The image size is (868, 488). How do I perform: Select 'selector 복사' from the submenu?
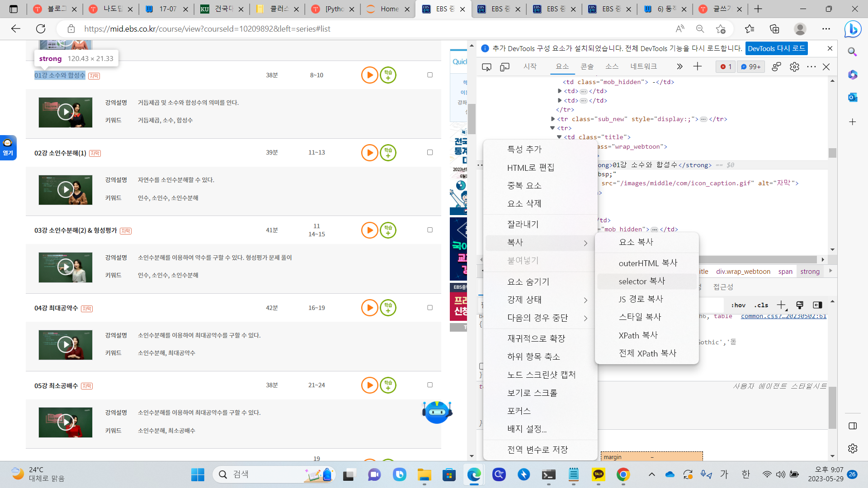click(642, 281)
